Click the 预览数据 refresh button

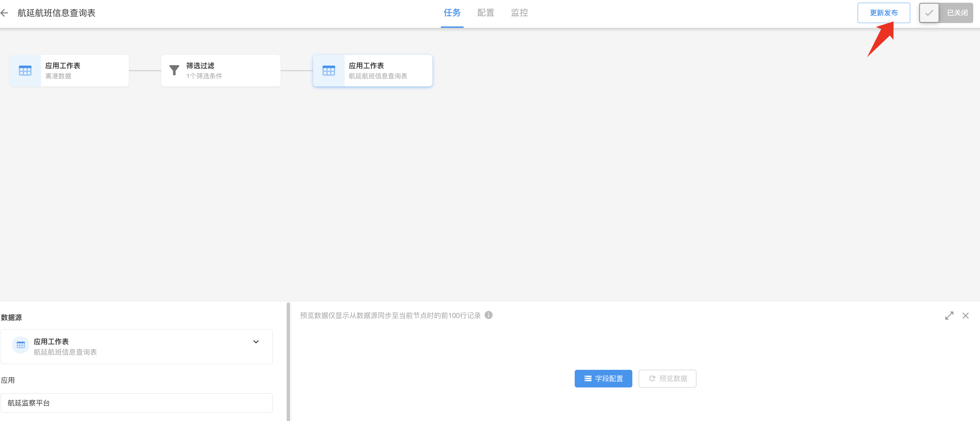coord(667,378)
